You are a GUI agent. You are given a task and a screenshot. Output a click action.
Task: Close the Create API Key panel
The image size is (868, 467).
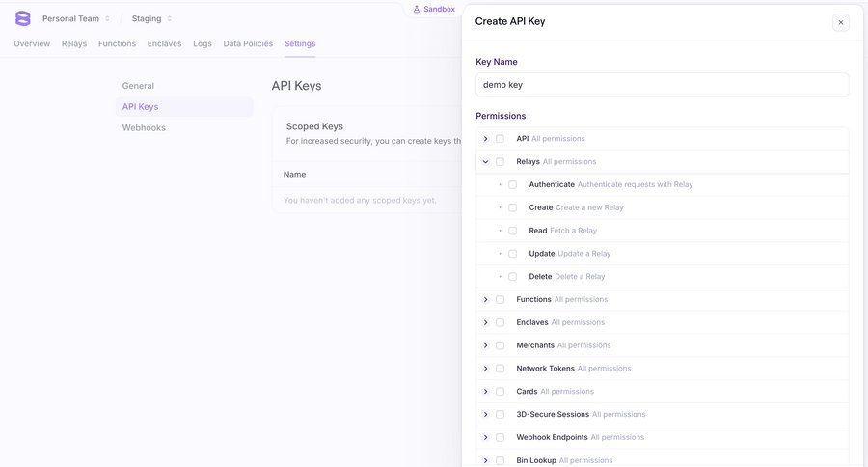pyautogui.click(x=841, y=22)
